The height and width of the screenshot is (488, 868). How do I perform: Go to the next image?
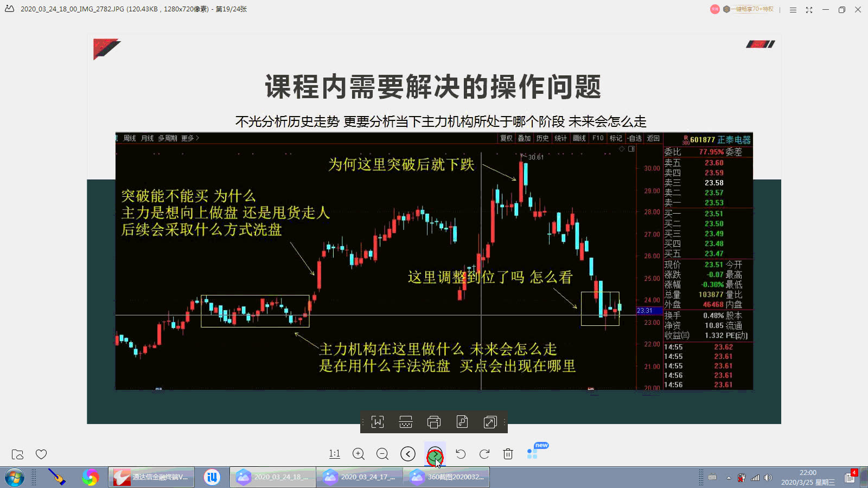click(x=435, y=454)
